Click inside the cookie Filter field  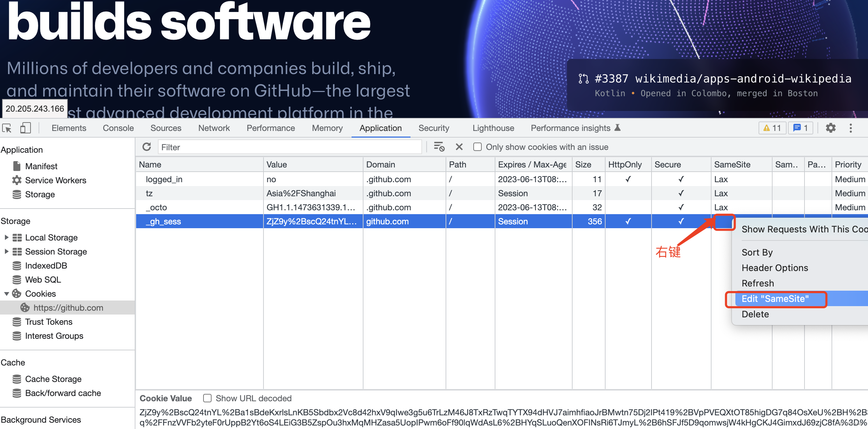click(290, 147)
